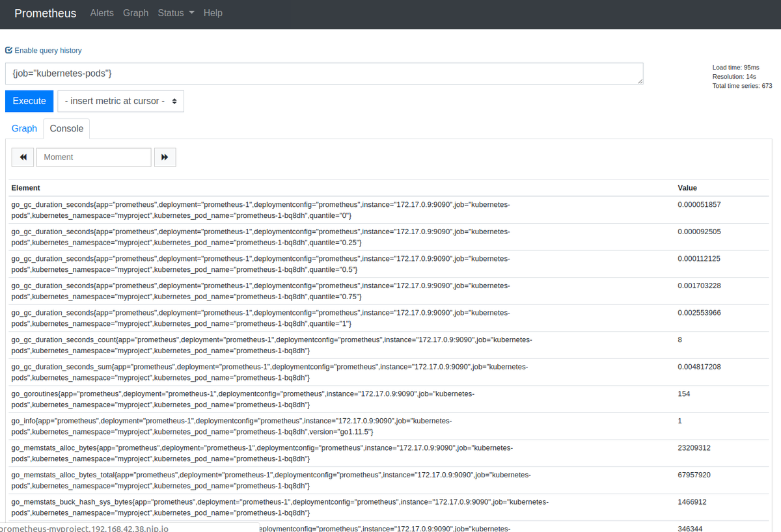Select value 23209312

694,448
